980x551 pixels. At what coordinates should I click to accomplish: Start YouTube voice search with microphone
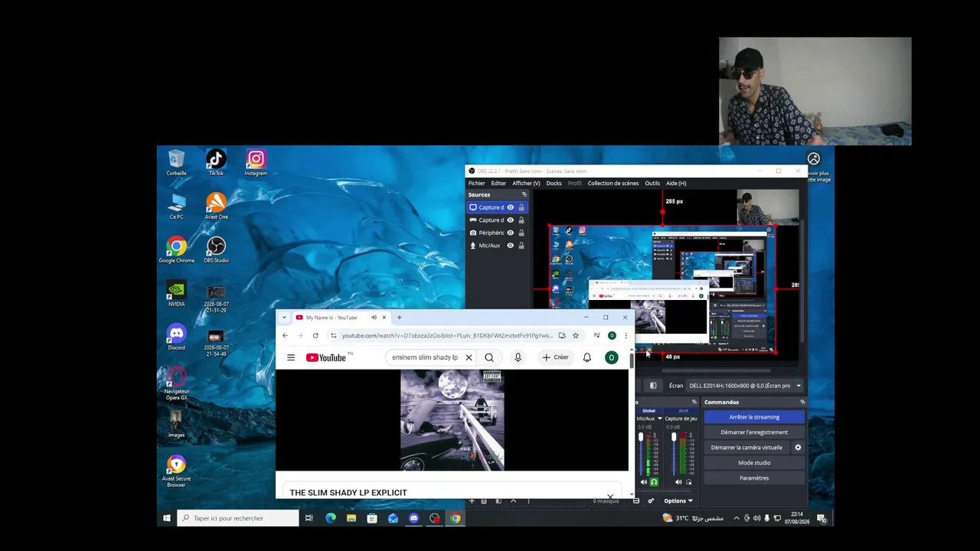point(518,357)
